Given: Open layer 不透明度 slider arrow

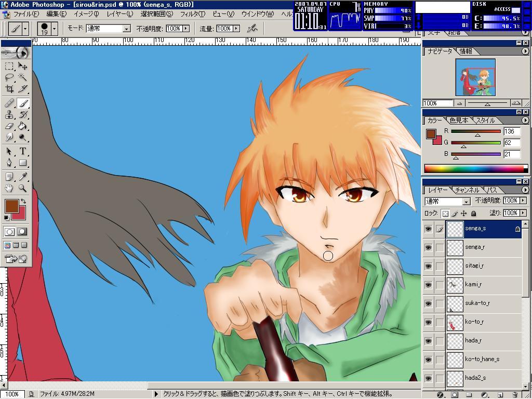Looking at the screenshot, I should click(523, 201).
